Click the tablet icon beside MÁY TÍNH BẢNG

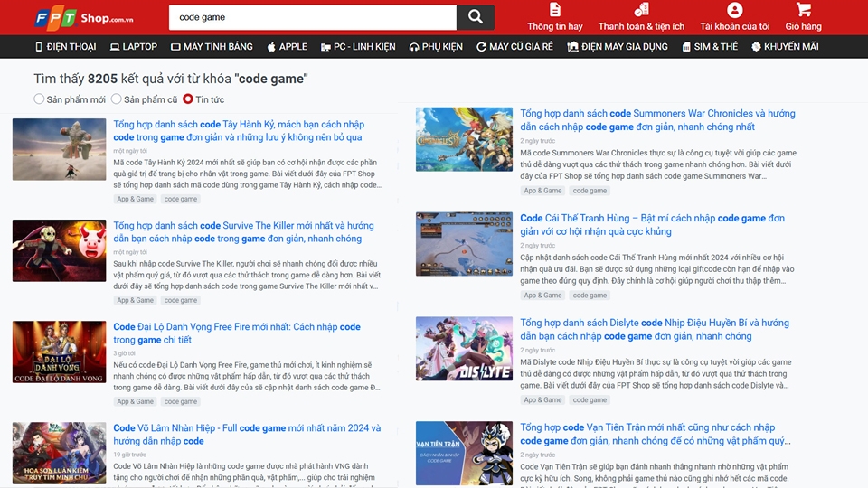tap(175, 47)
